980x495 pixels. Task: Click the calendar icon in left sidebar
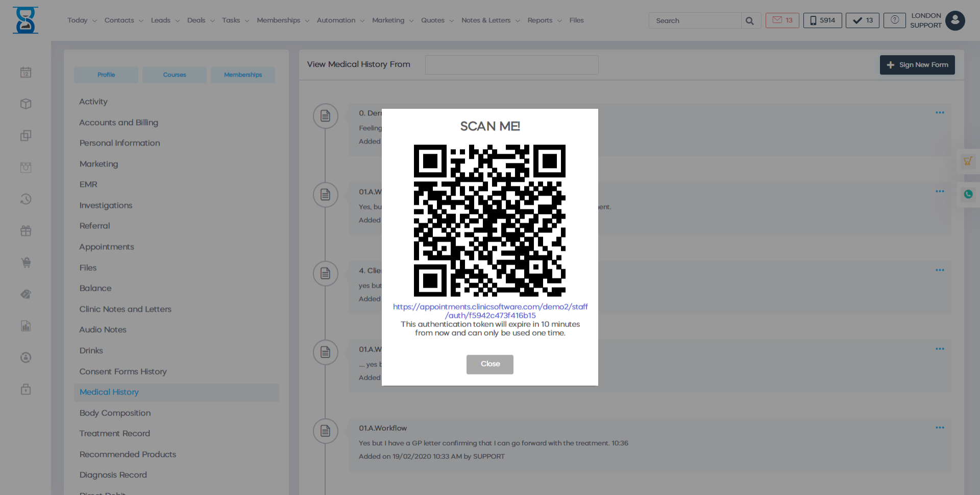click(x=26, y=73)
